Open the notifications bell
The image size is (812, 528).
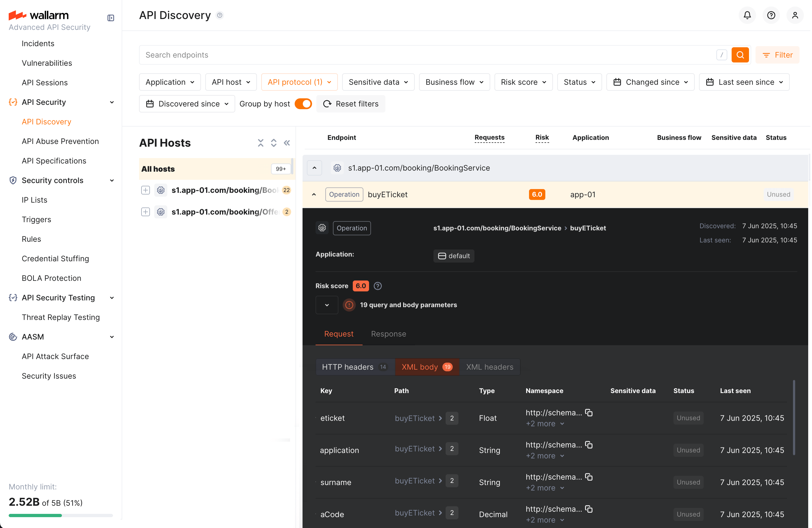click(x=747, y=15)
